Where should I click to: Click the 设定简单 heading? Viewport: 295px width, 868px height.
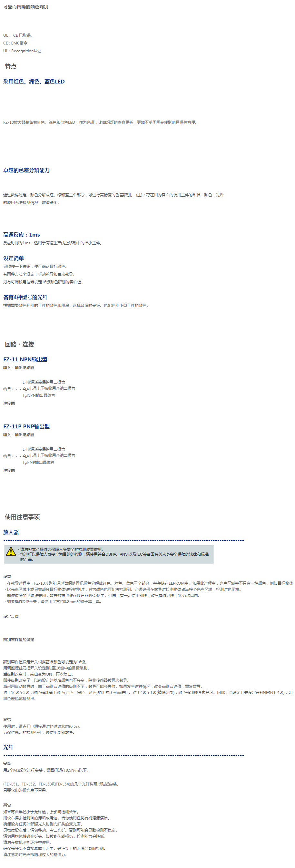(x=14, y=258)
